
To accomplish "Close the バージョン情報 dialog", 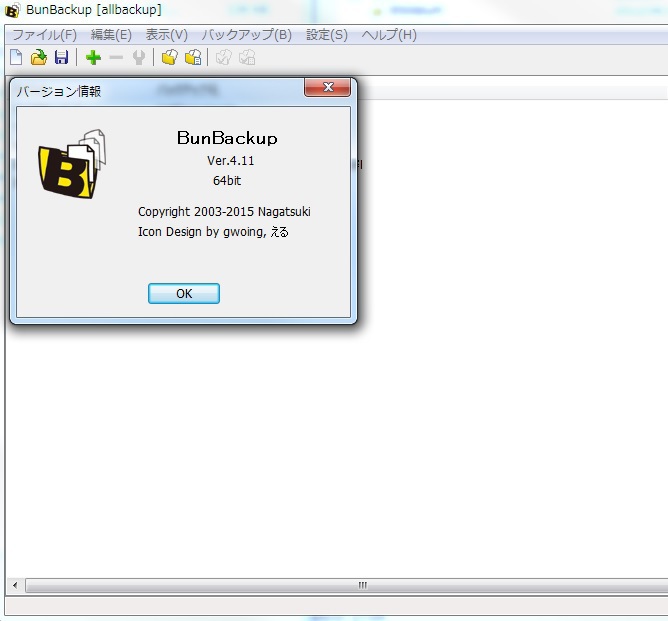I will [328, 87].
